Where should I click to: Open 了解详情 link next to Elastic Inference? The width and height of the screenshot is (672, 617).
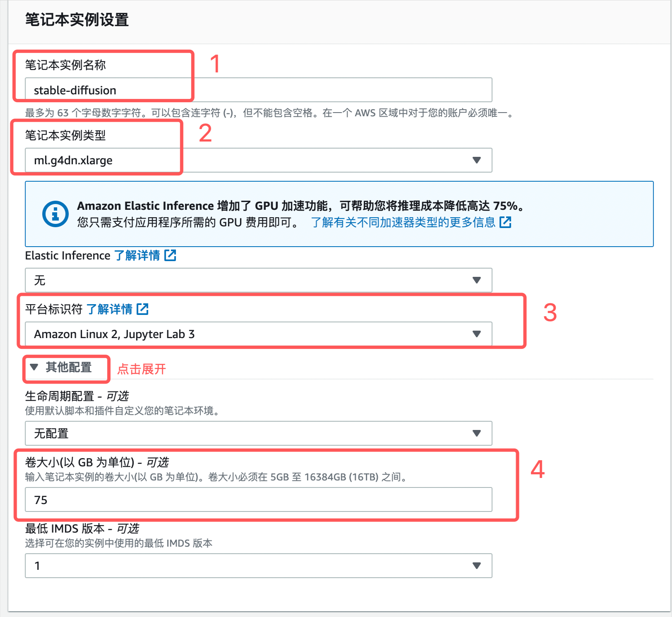pos(137,255)
